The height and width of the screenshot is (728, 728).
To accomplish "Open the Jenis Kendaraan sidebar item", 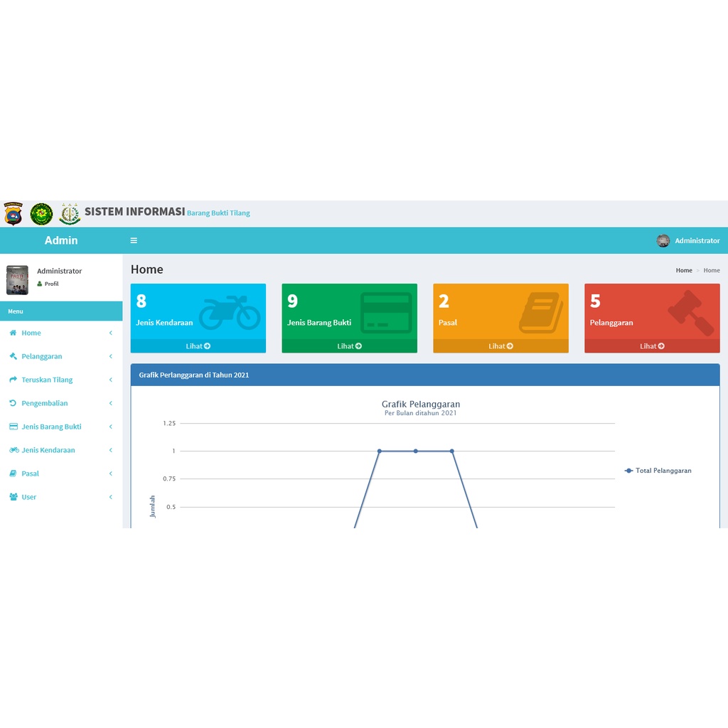I will point(61,450).
